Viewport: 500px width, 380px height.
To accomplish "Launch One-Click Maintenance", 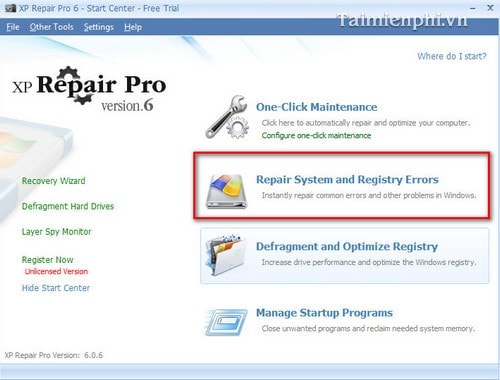I will tap(316, 107).
